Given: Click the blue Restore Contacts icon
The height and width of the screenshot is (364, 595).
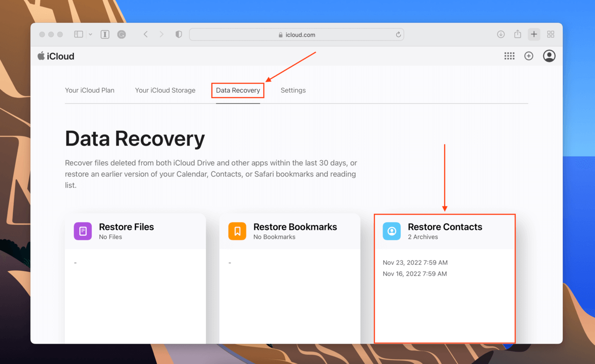Looking at the screenshot, I should (x=392, y=231).
